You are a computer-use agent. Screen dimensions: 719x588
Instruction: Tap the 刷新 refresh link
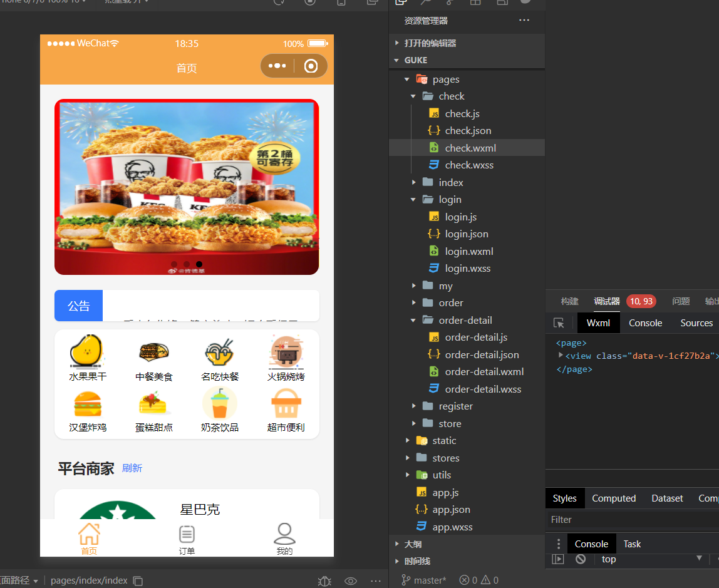[132, 468]
